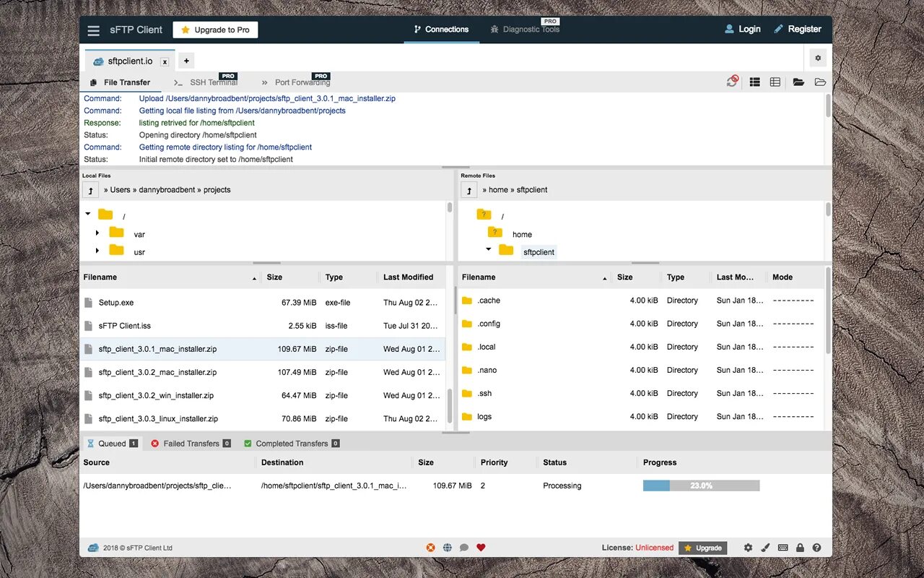Click the outlined open folder icon
Screen dimensions: 924x578
(x=820, y=82)
